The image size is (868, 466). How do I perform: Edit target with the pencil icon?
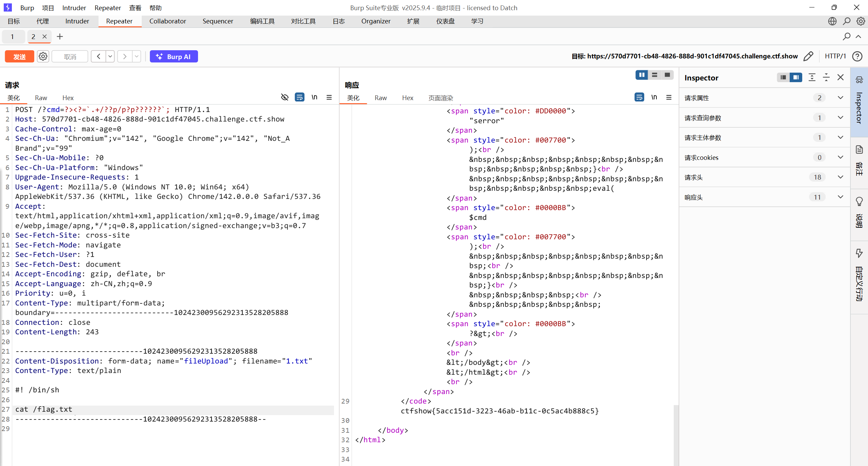[808, 56]
